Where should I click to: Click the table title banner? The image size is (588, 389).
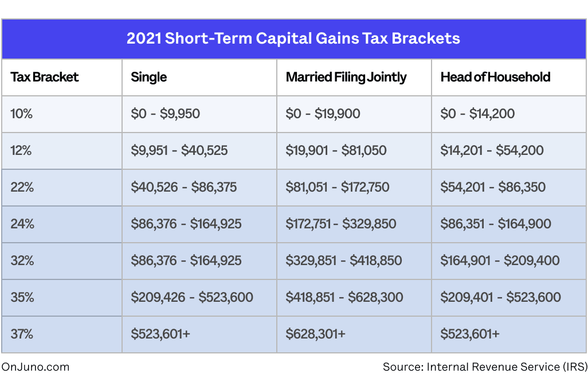tap(293, 39)
